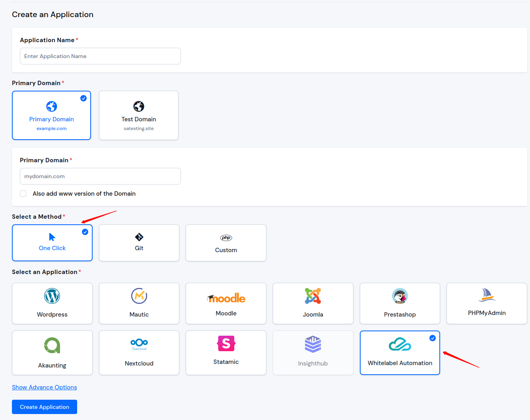Select the Joomla application icon
The height and width of the screenshot is (420, 530).
click(x=313, y=296)
